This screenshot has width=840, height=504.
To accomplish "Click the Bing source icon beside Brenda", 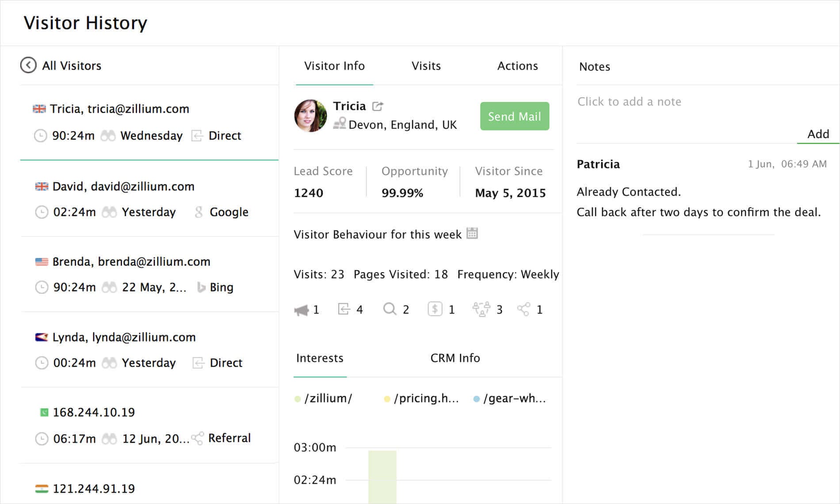I will 201,287.
